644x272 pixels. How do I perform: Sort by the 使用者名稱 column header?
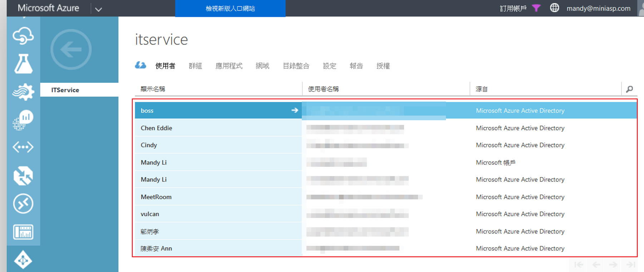click(x=323, y=89)
